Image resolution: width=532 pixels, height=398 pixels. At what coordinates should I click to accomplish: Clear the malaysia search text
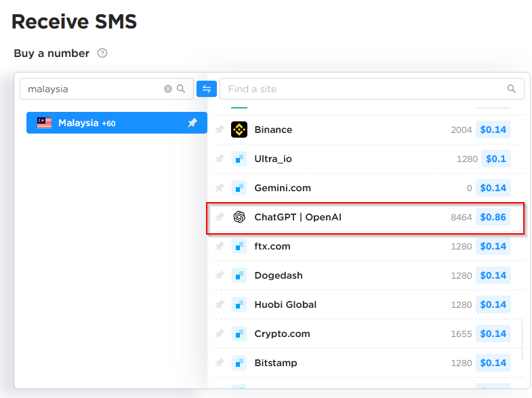coord(168,89)
